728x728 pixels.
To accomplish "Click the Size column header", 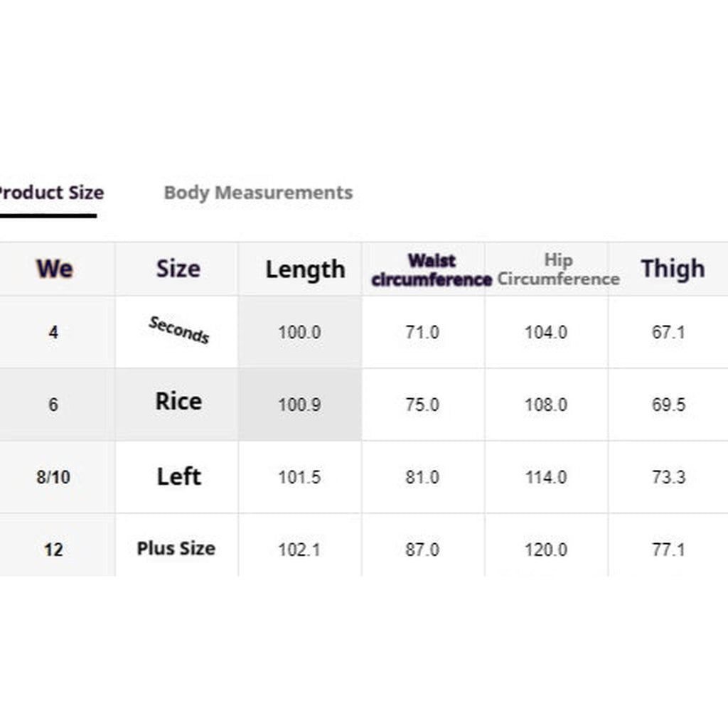I will [176, 269].
